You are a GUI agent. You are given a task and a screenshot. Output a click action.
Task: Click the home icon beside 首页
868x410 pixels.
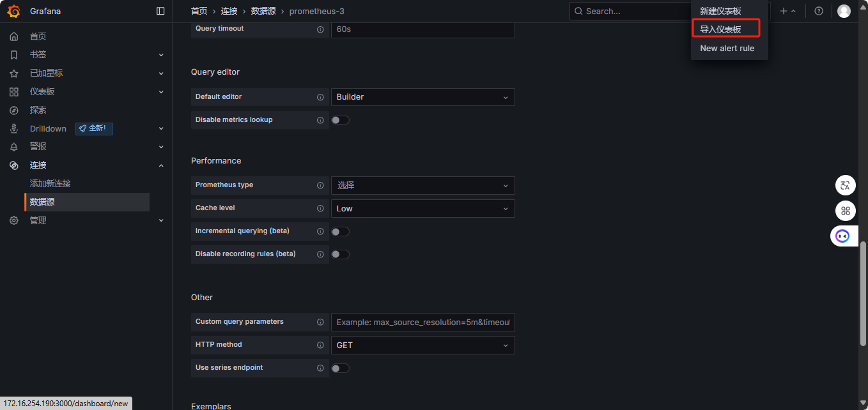14,36
